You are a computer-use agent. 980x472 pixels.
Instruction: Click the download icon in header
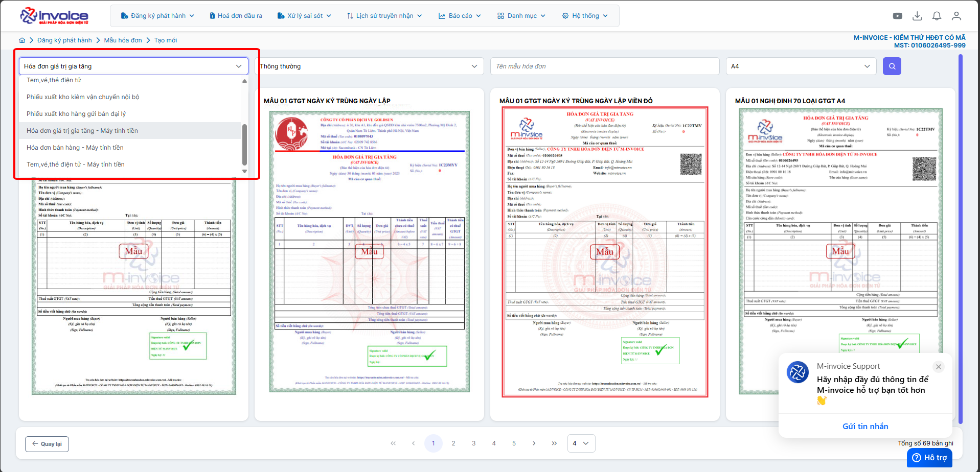(917, 16)
